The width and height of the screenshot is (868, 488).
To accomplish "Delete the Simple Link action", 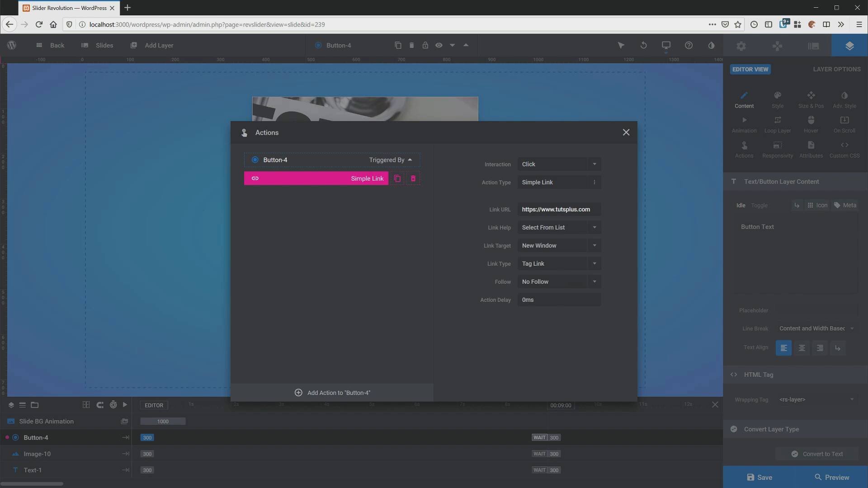I will point(412,178).
